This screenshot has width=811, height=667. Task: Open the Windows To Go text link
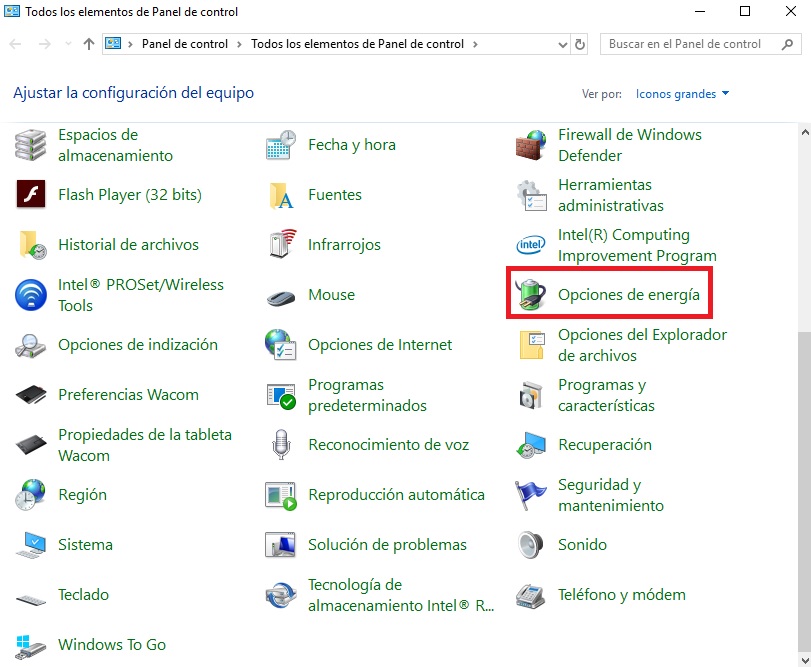(112, 644)
